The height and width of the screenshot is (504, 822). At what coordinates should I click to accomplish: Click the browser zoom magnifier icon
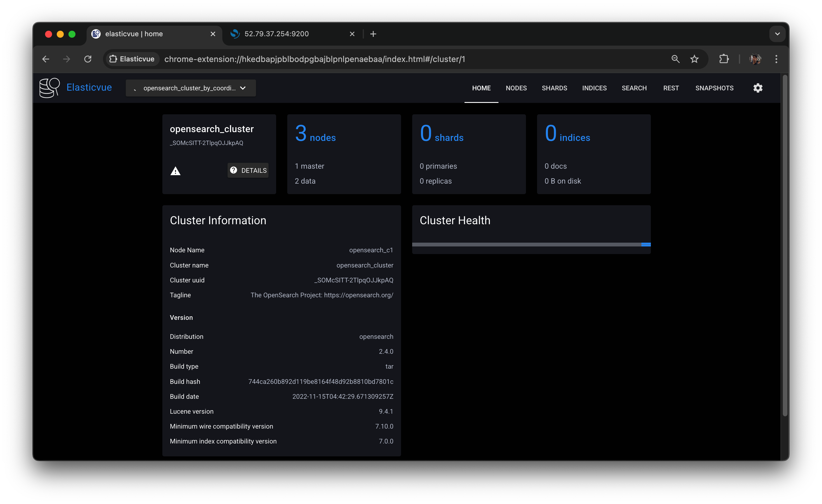click(675, 59)
